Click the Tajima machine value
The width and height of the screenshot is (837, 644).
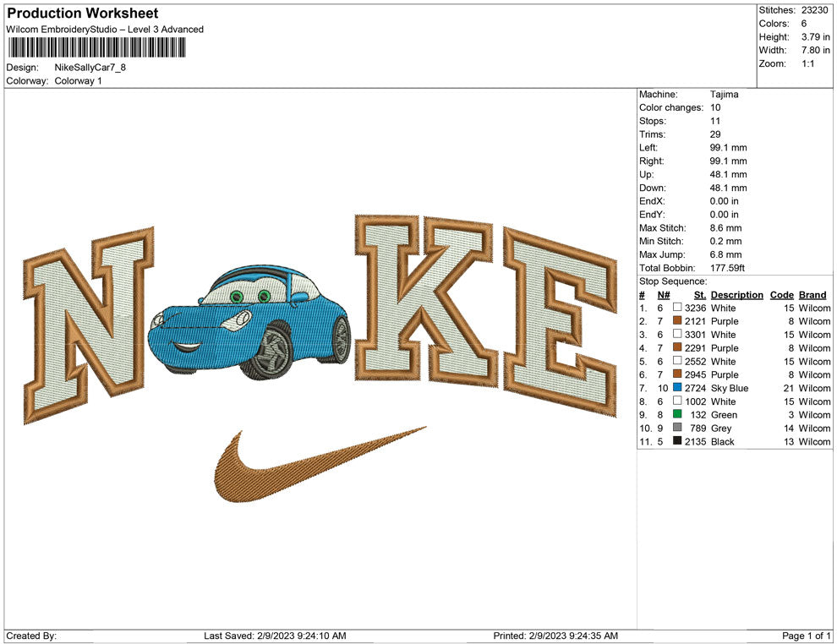(x=724, y=95)
